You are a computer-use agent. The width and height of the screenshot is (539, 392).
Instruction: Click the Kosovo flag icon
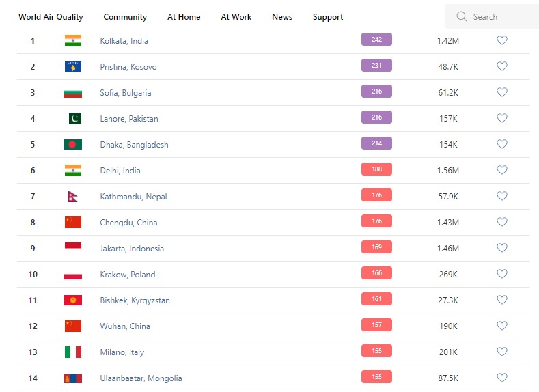tap(73, 67)
